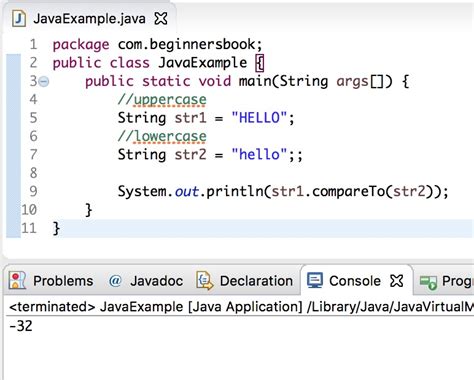The image size is (474, 380).
Task: Close the JavaExample.java editor tab
Action: tap(161, 18)
